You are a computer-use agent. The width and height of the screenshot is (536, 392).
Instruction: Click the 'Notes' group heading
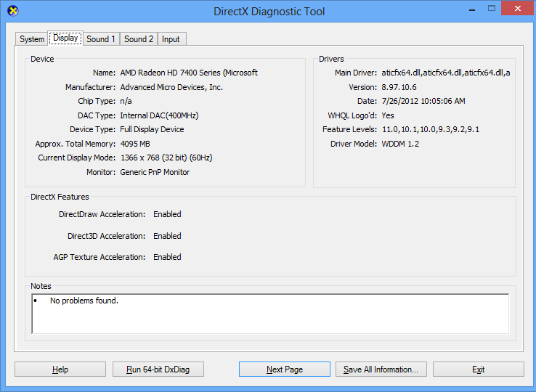[41, 286]
